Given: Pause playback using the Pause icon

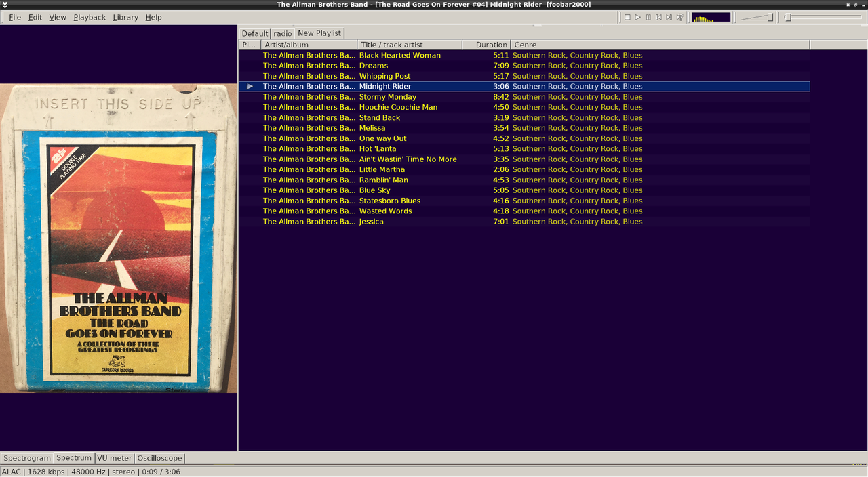Looking at the screenshot, I should (648, 17).
